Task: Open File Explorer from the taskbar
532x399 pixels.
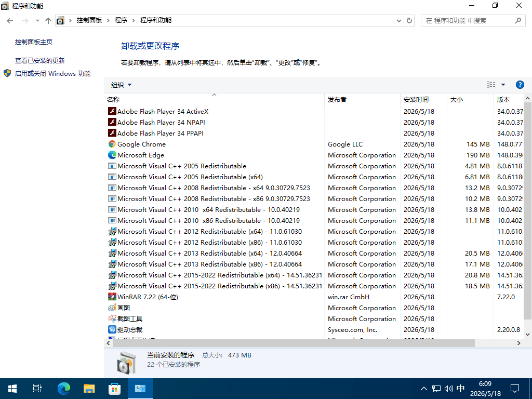Action: tap(89, 389)
